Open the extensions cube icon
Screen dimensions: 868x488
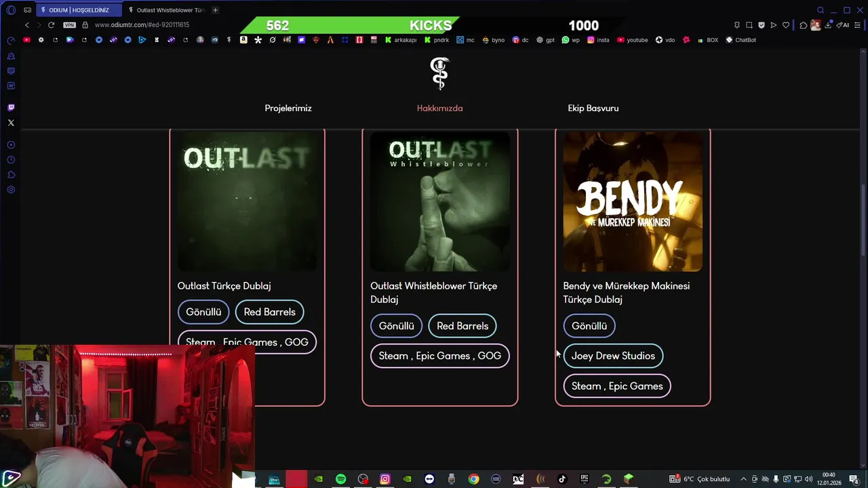click(x=804, y=25)
